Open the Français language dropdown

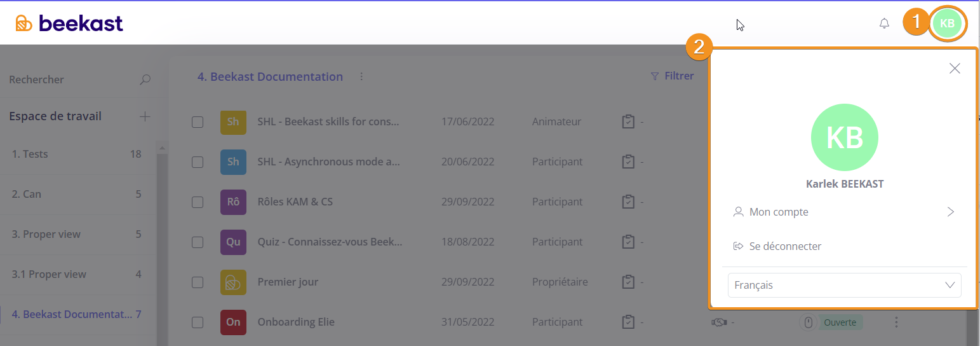coord(844,285)
